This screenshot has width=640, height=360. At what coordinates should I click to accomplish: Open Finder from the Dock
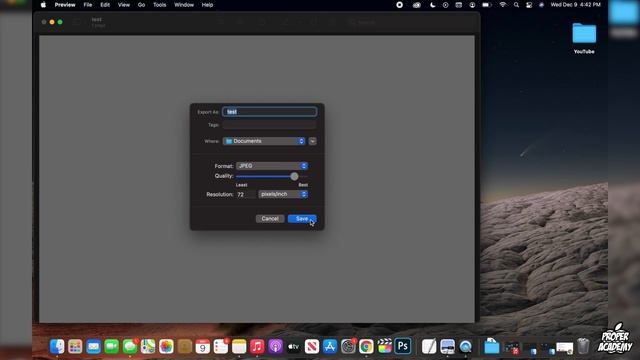[57, 347]
